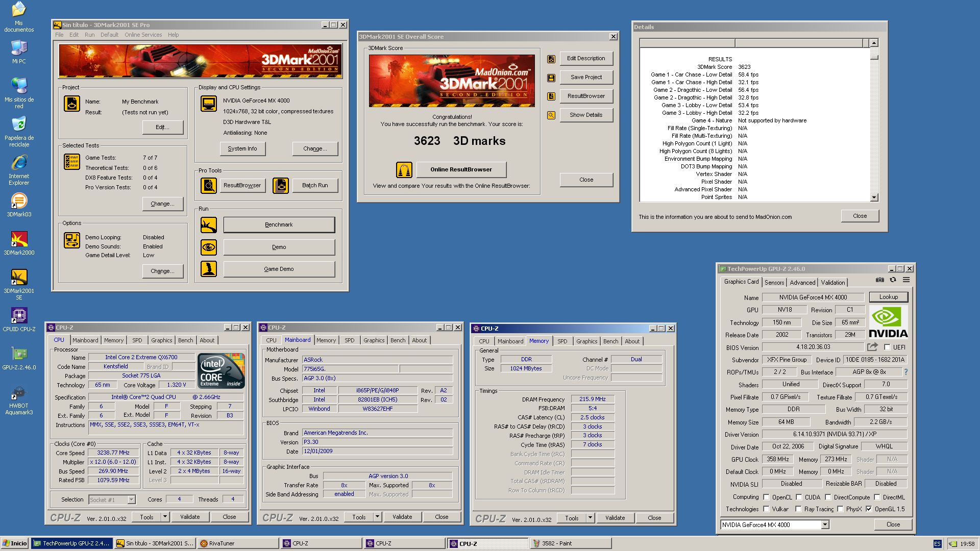Click the Project icon in 3DMark2001
The width and height of the screenshot is (980, 551).
click(x=72, y=104)
